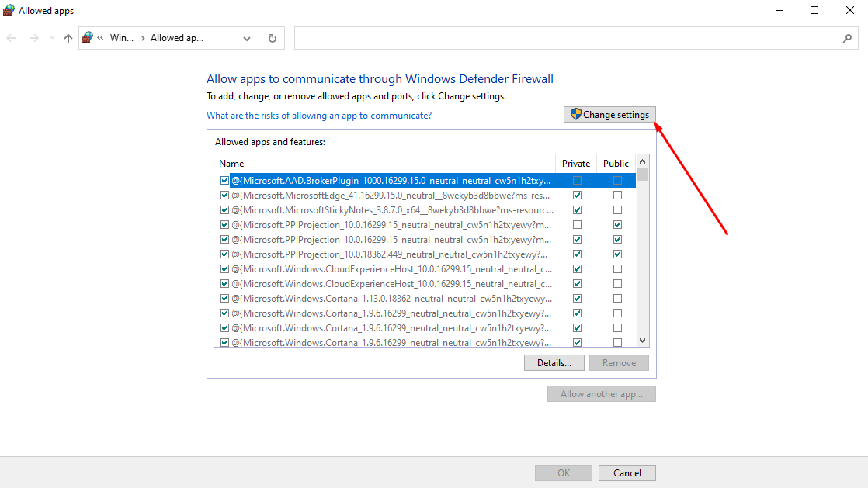Screen dimensions: 868x488
Task: Click the list scrollbar up arrow
Action: (642, 161)
